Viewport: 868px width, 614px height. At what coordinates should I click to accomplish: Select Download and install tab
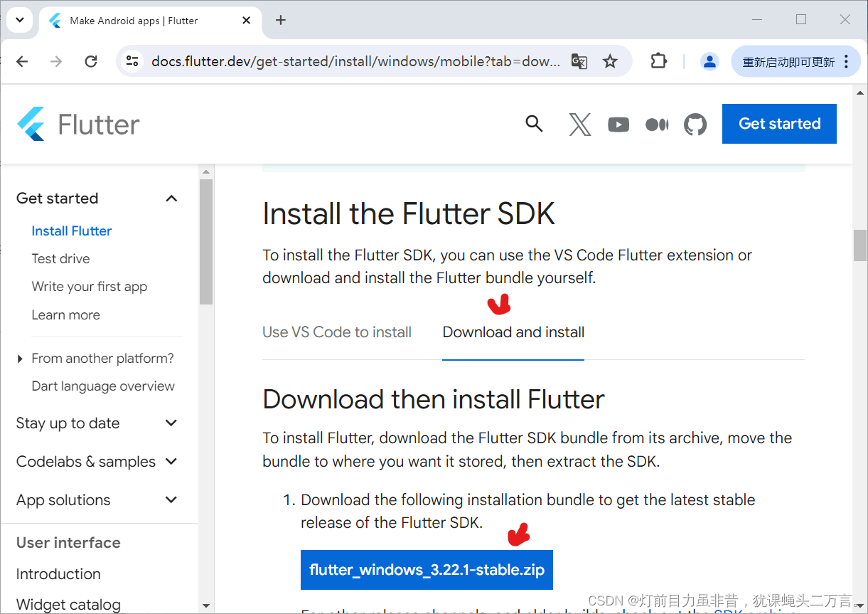click(513, 332)
